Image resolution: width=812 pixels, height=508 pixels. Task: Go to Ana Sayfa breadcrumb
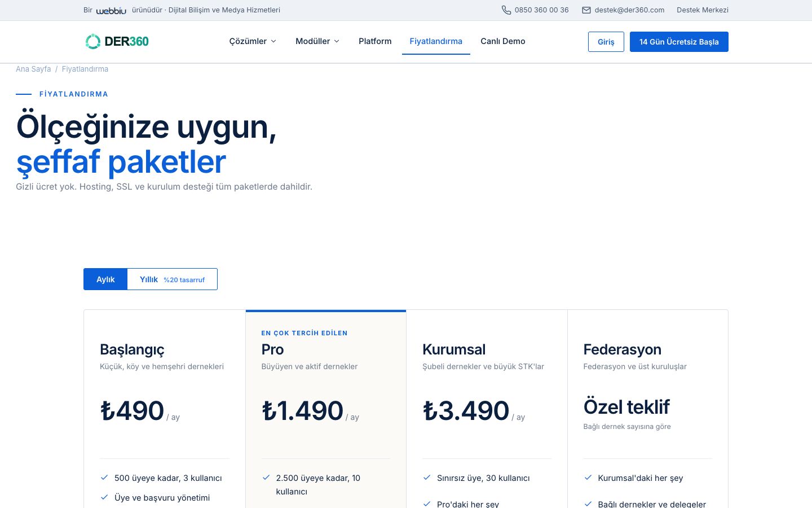pyautogui.click(x=33, y=69)
